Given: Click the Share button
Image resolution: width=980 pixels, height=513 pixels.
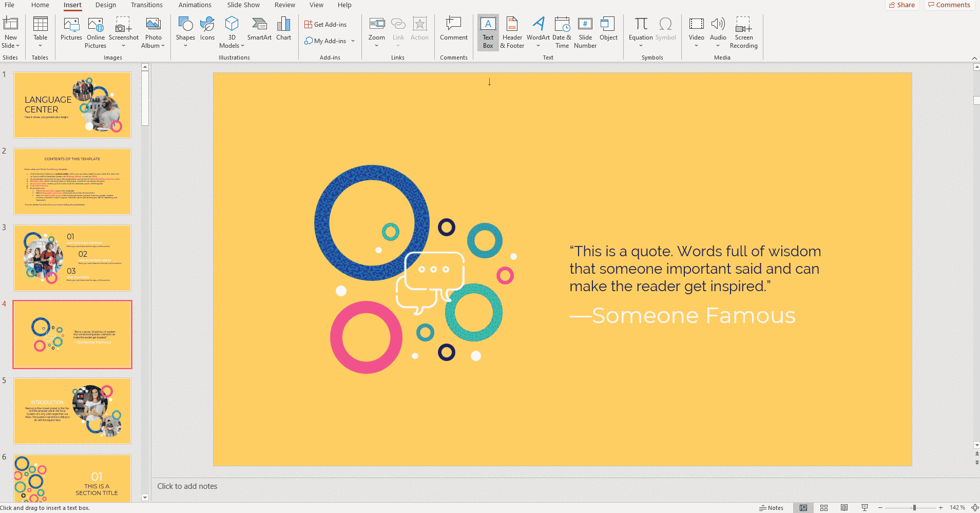Looking at the screenshot, I should (902, 5).
